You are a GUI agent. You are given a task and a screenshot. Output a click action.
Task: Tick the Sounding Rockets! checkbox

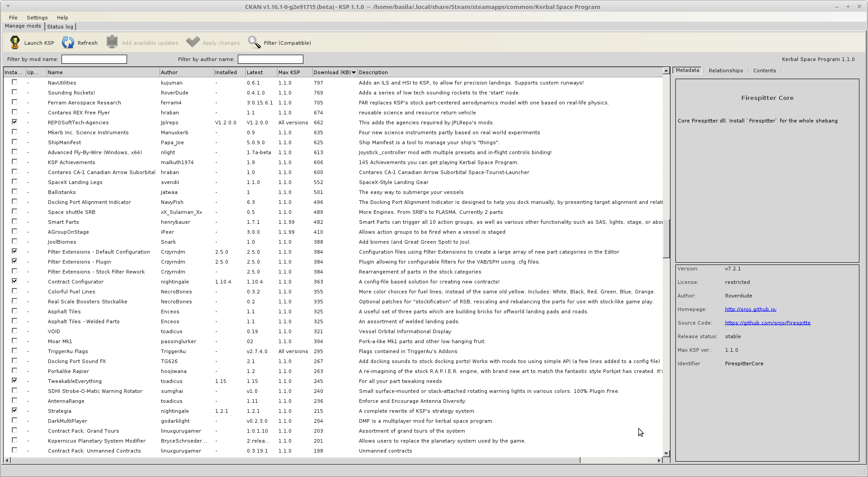[14, 92]
